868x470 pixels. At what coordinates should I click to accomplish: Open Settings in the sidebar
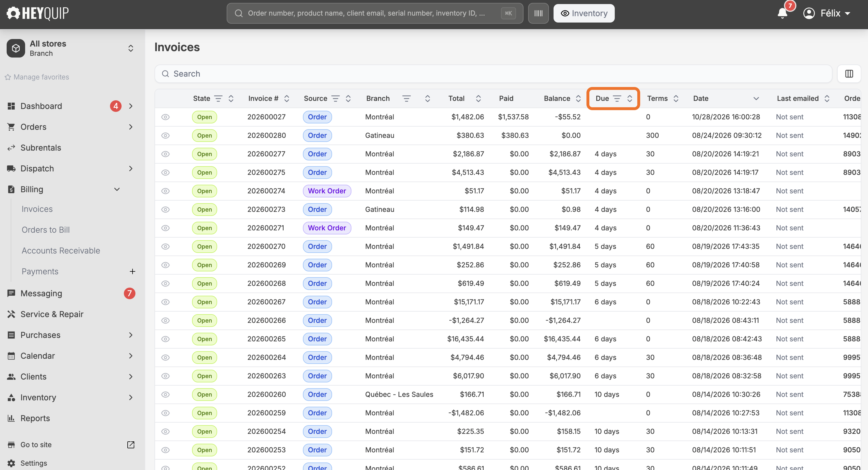click(x=33, y=463)
